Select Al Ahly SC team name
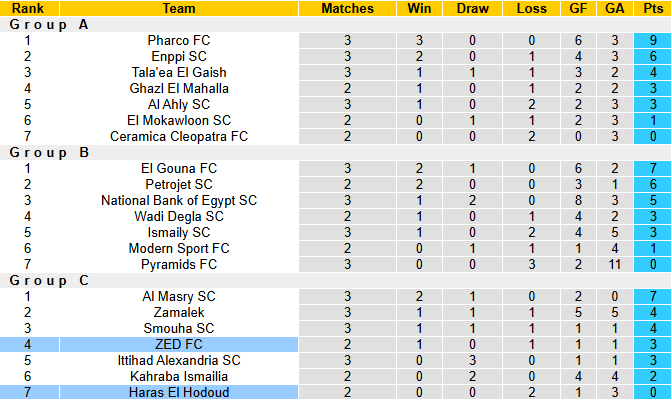 (179, 104)
